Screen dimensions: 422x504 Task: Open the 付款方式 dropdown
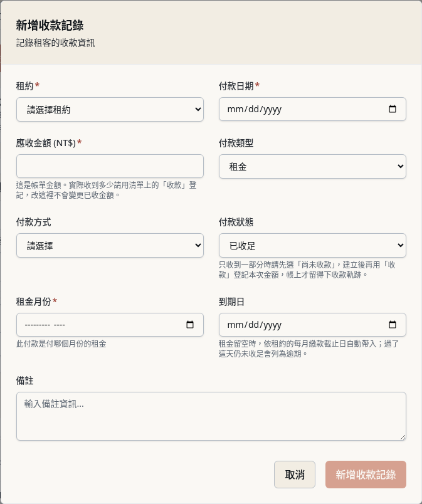110,246
